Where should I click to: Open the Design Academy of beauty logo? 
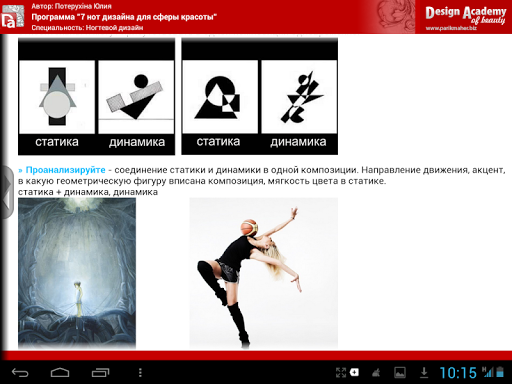click(x=465, y=17)
